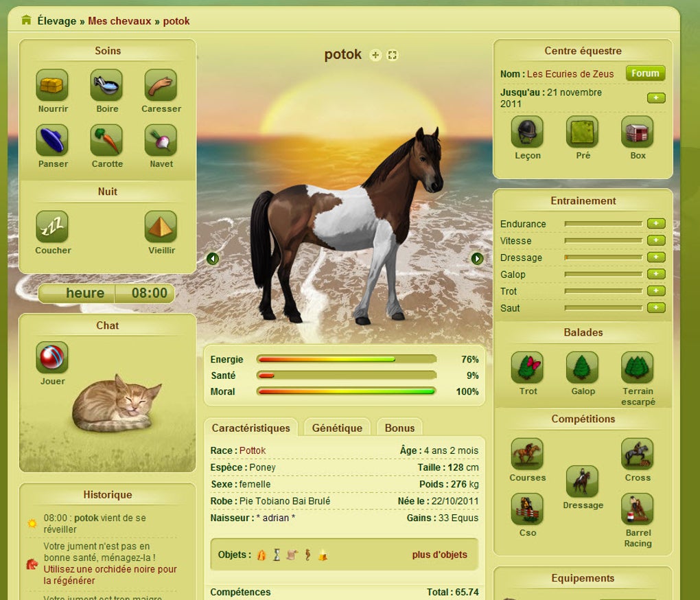Open the Forum button for Les Ecuries de Zeus
Viewport: 700px width, 600px height.
[x=644, y=73]
